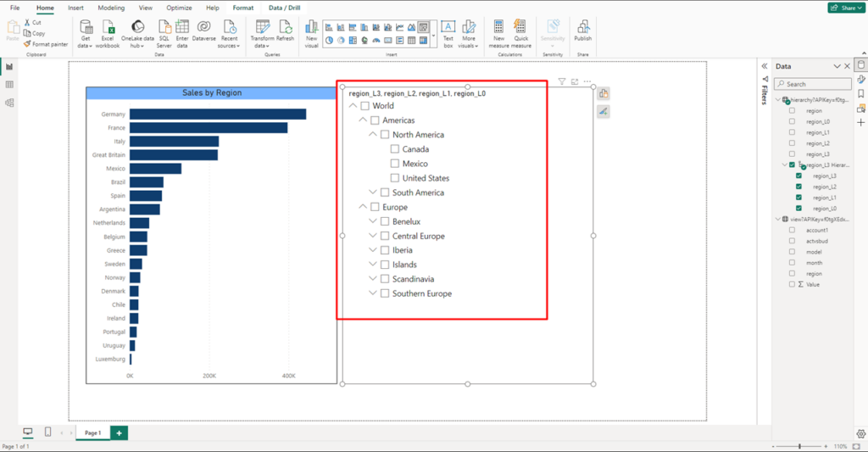Click Focus mode icon on slicer
This screenshot has height=452, width=868.
(575, 82)
